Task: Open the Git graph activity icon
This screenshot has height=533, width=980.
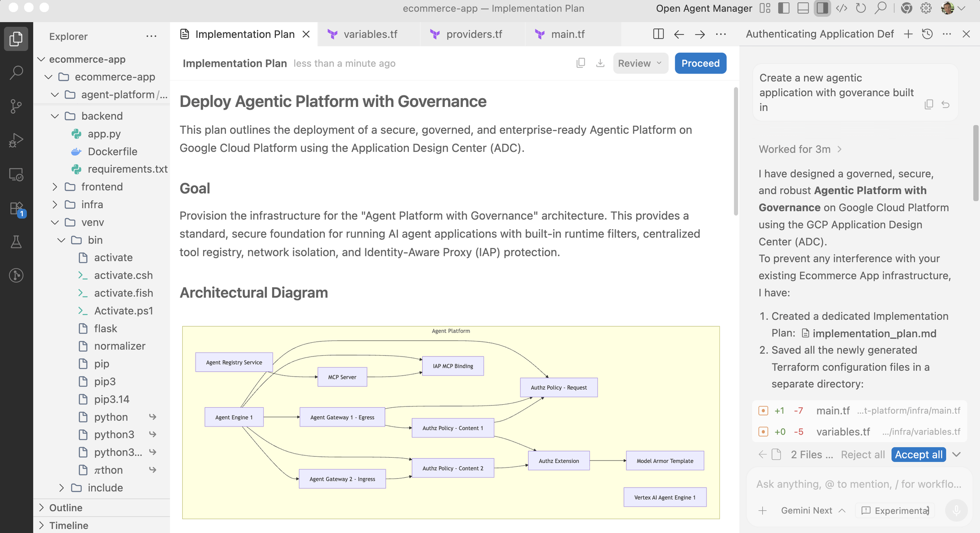Action: coord(16,275)
